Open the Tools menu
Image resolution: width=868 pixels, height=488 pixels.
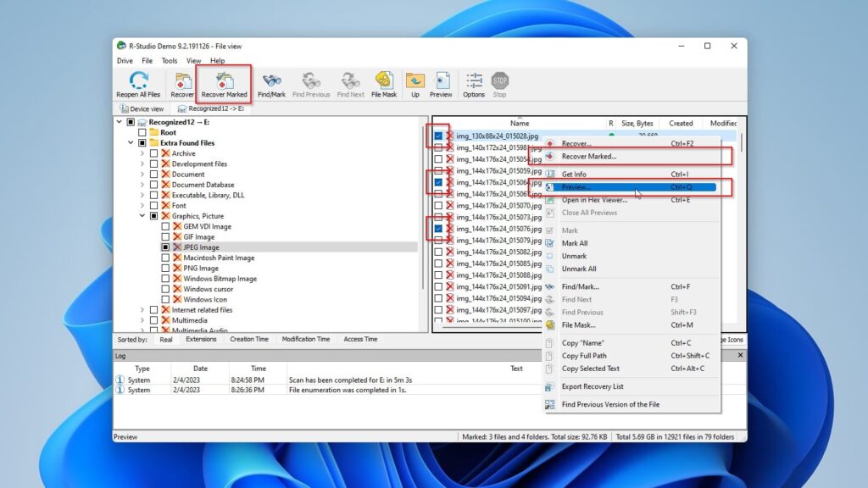170,61
